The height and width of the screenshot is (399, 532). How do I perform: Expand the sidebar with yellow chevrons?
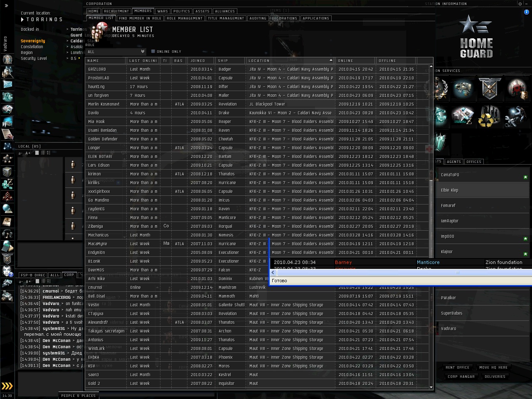point(7,386)
